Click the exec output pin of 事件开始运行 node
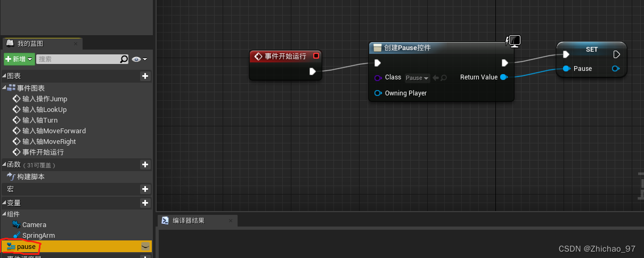 click(x=313, y=71)
